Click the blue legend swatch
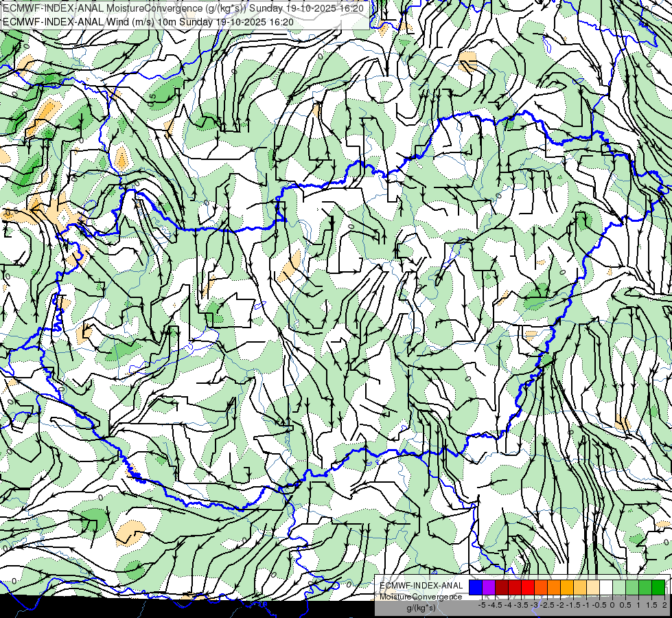The image size is (672, 618). 476,588
